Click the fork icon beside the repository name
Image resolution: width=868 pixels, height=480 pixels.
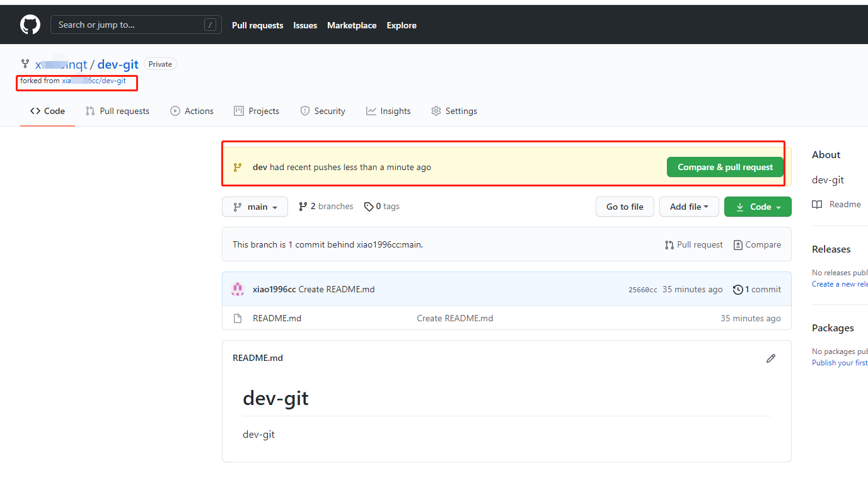(25, 64)
